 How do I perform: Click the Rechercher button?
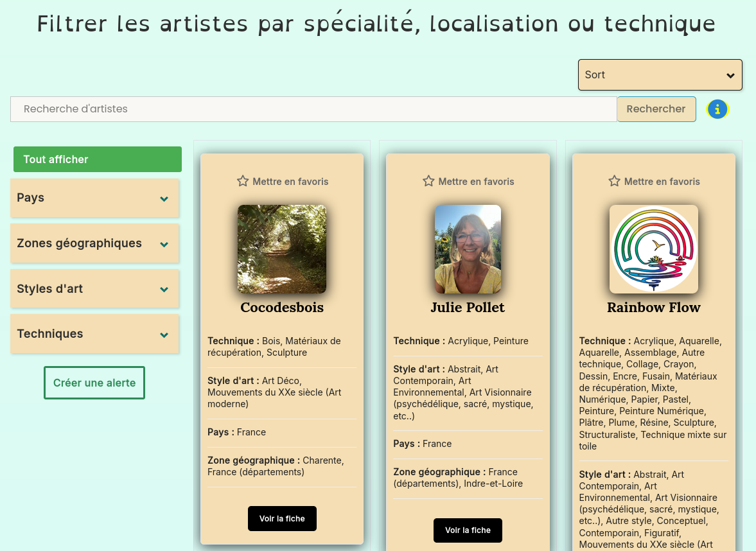click(x=656, y=109)
